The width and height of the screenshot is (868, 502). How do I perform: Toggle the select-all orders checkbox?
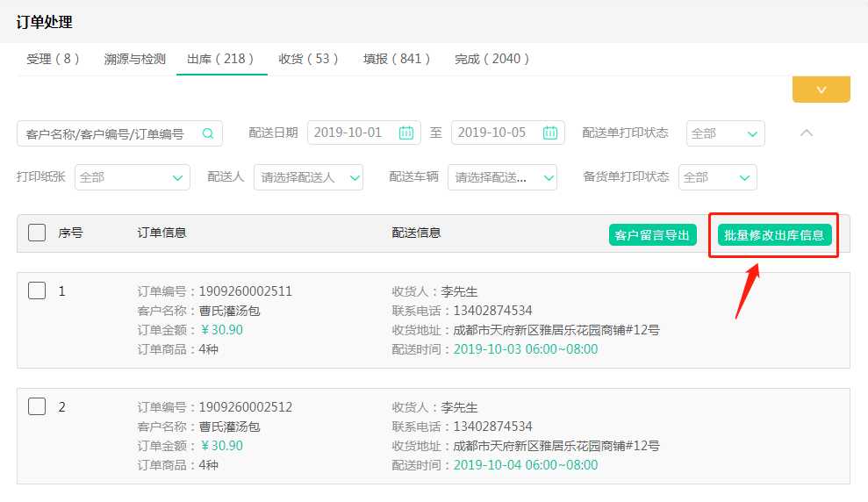[37, 233]
